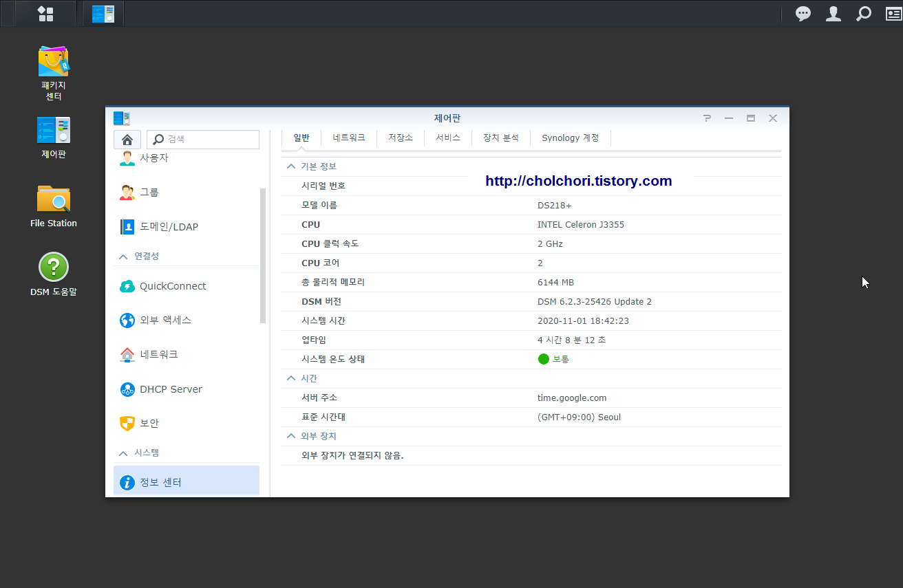Click (GMT+09:00) Seoul timezone value
Image resolution: width=903 pixels, height=588 pixels.
[x=580, y=417]
